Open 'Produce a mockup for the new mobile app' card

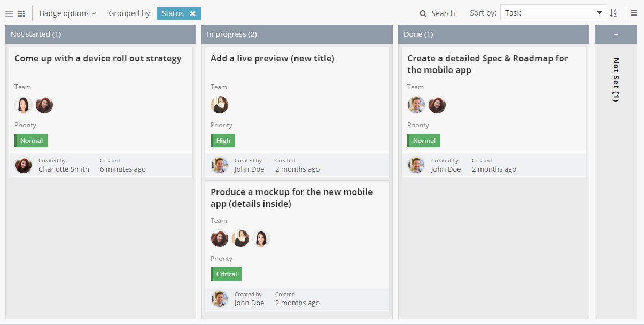click(291, 198)
